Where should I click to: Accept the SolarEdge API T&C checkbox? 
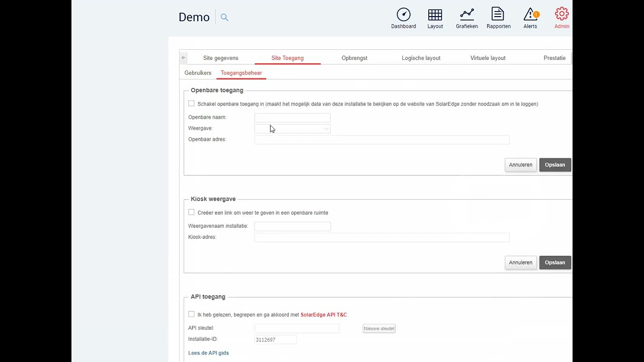pos(191,314)
